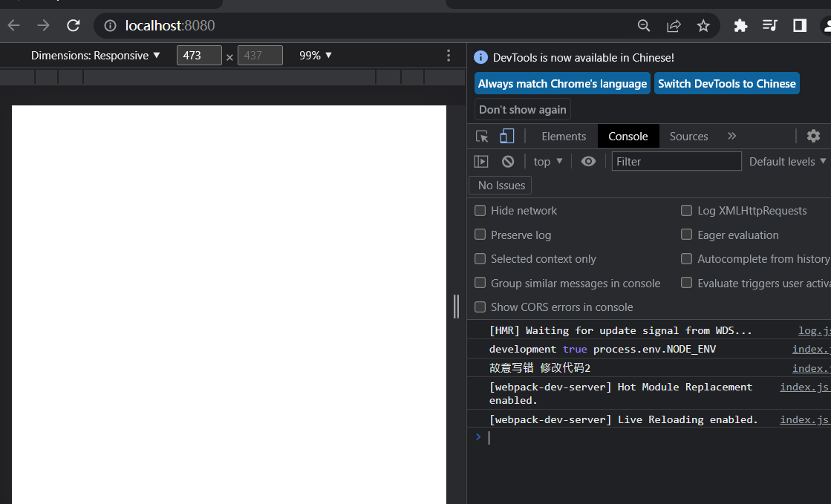Expand the top context selector
The image size is (831, 504).
[x=548, y=162]
